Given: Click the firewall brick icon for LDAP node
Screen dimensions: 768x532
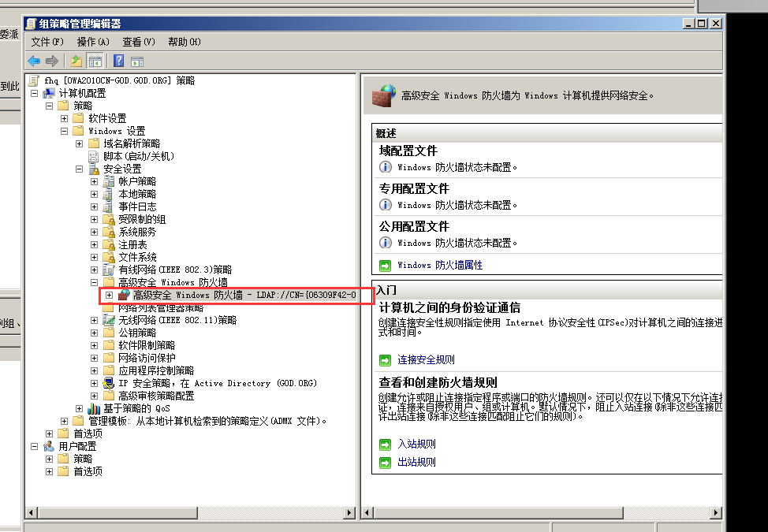Looking at the screenshot, I should [x=124, y=295].
